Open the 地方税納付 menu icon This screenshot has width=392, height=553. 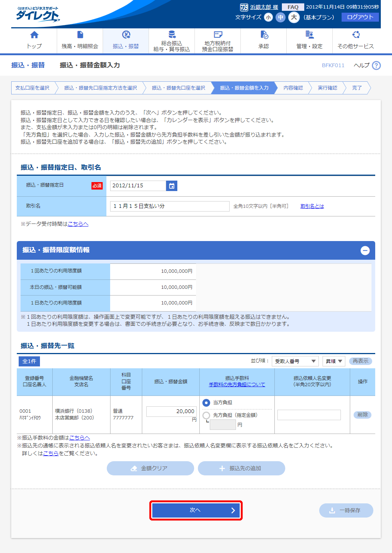[x=218, y=34]
